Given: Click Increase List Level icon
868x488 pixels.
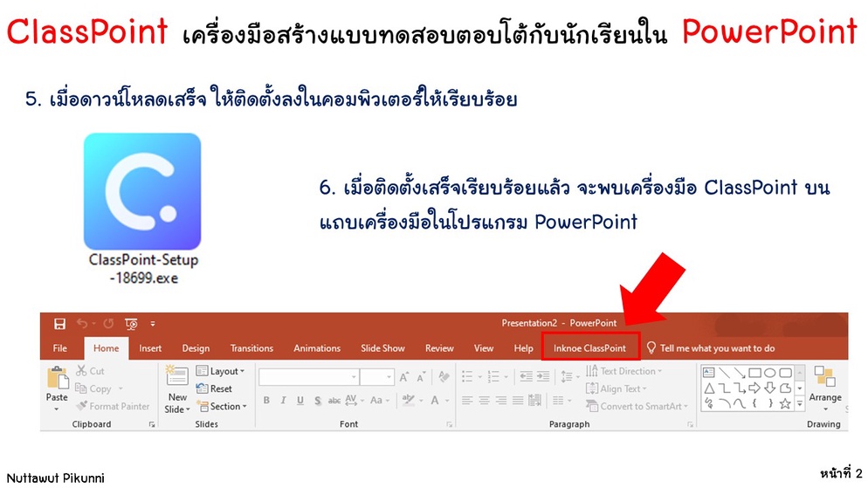Looking at the screenshot, I should point(543,377).
